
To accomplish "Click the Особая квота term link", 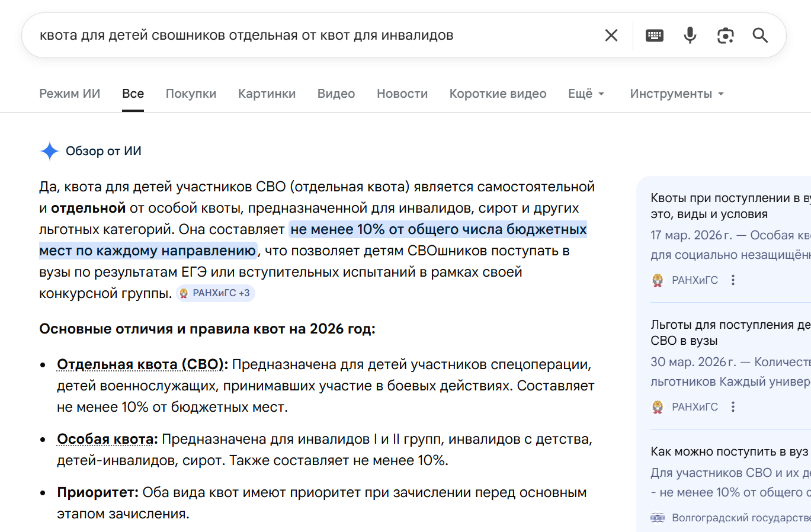I will (107, 439).
